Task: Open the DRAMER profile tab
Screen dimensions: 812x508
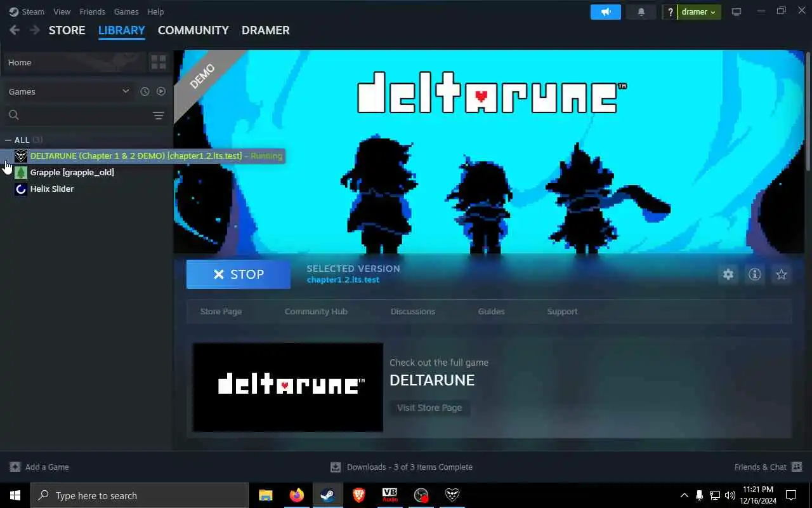Action: (265, 30)
